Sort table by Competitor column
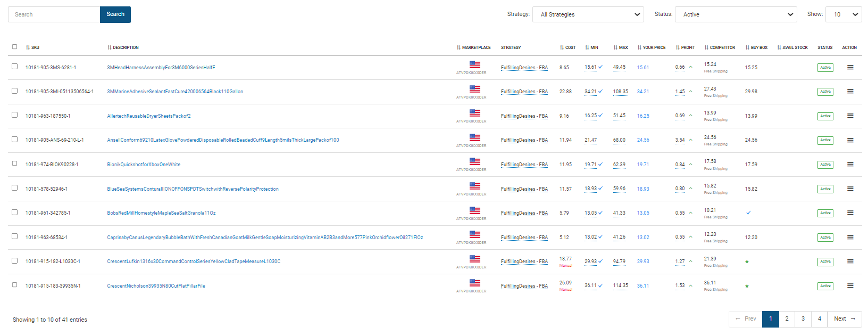The height and width of the screenshot is (335, 868). pos(720,47)
